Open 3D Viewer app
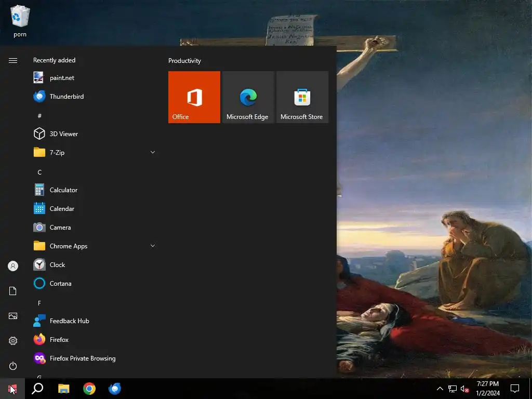 click(95, 134)
